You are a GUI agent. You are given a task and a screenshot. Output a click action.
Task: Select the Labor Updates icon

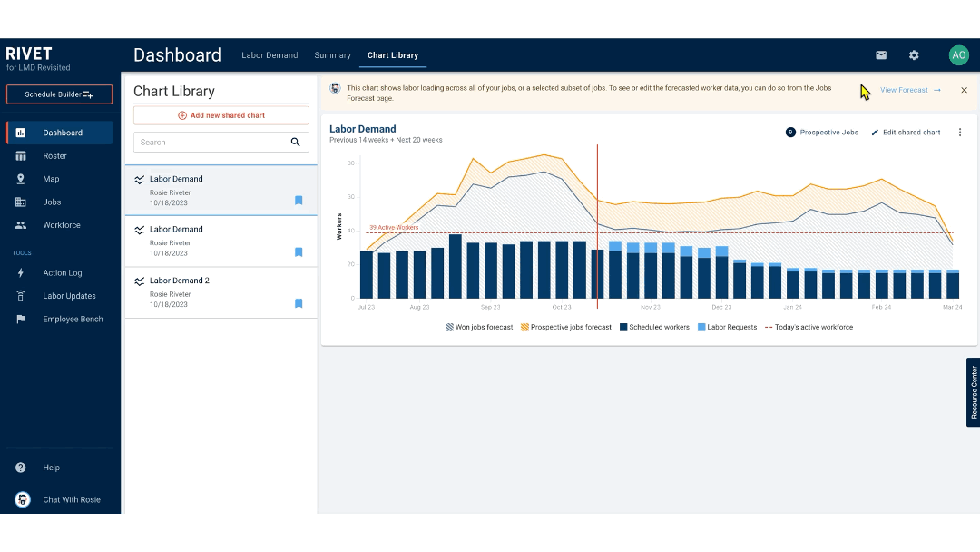[x=20, y=295]
